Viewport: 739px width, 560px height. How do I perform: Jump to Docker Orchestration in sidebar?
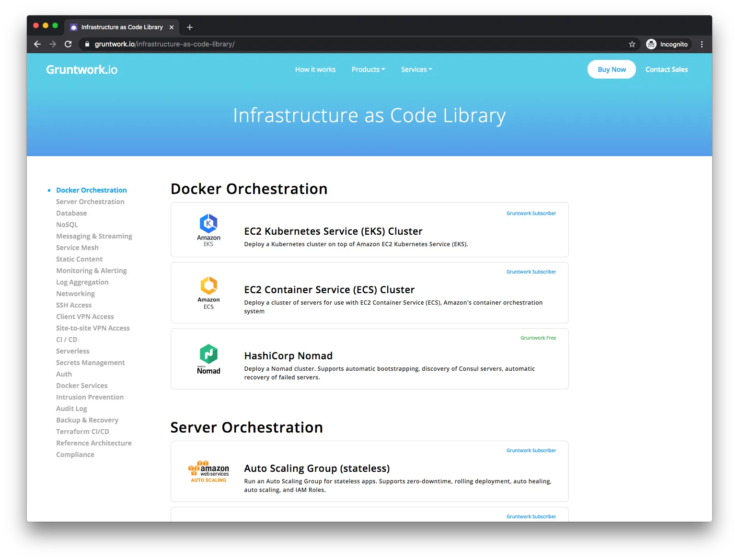click(x=92, y=190)
